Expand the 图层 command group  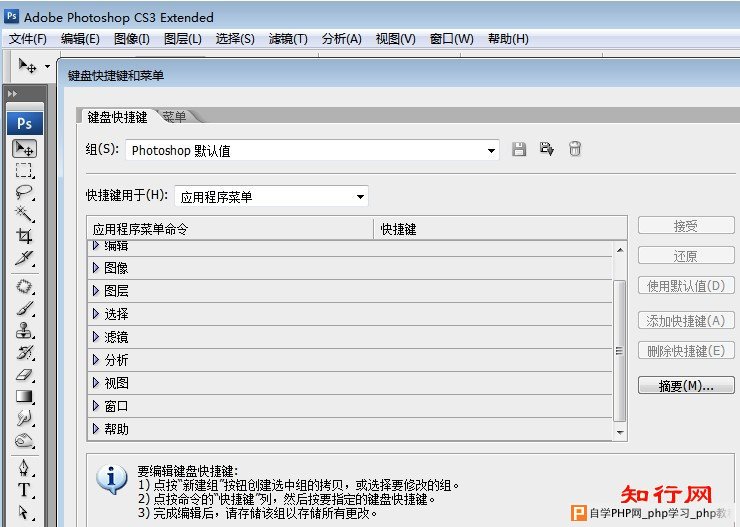(x=96, y=291)
